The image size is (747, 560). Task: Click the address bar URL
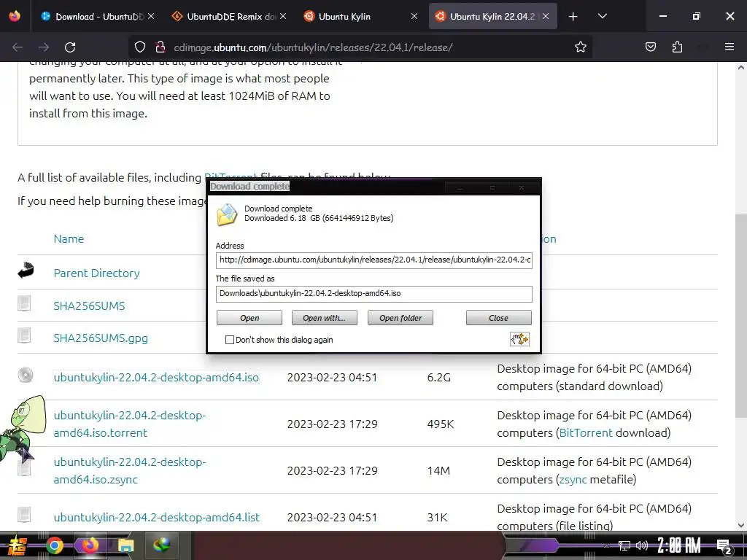pyautogui.click(x=313, y=47)
